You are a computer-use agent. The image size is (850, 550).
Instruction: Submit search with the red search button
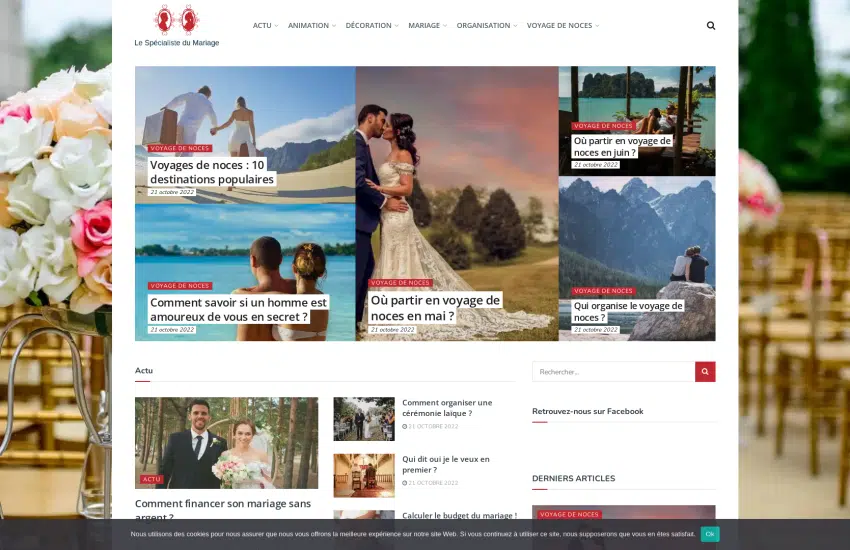pos(705,372)
